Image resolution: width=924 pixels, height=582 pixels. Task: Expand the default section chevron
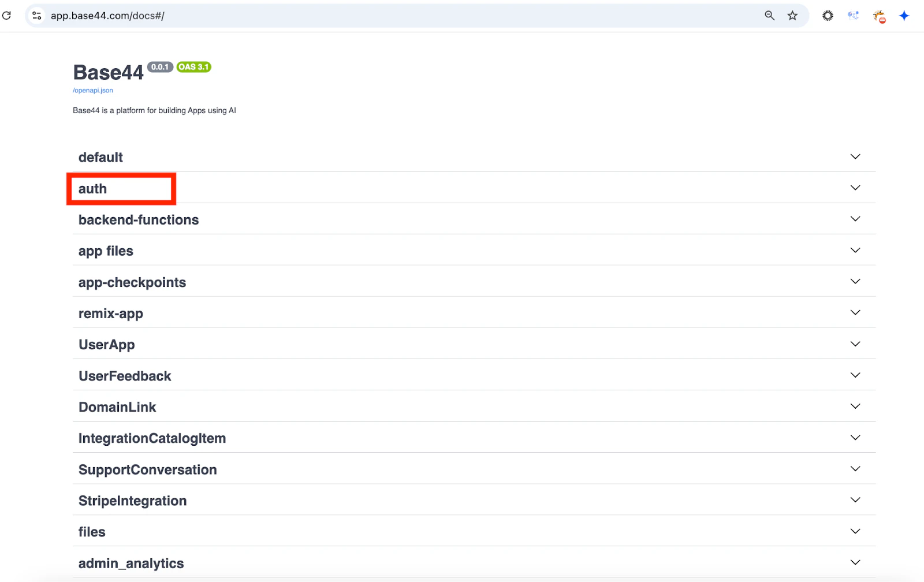click(855, 156)
